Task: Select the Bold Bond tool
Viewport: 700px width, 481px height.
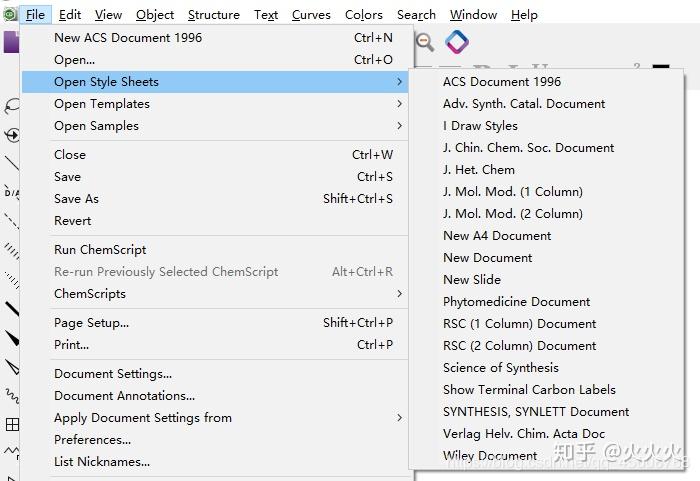Action: click(11, 308)
